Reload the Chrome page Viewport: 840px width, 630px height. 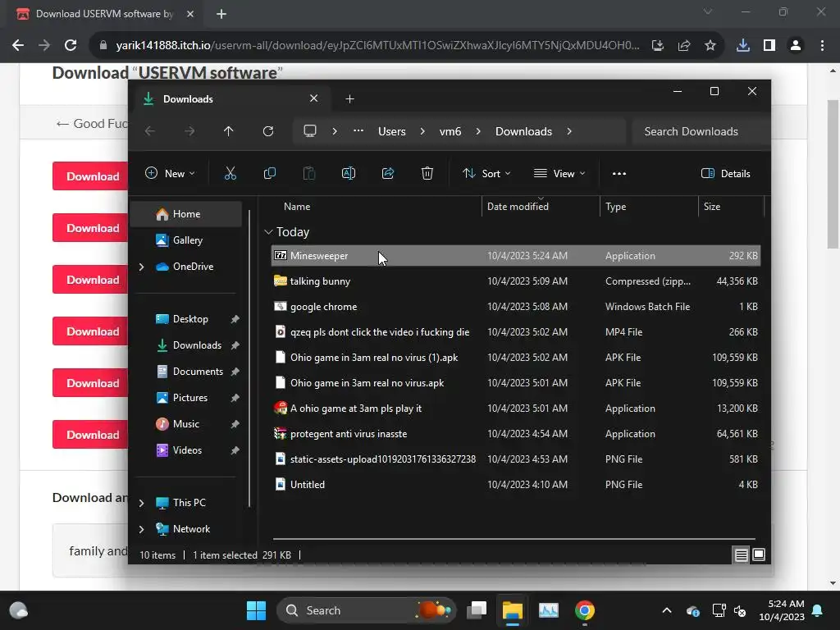click(71, 45)
